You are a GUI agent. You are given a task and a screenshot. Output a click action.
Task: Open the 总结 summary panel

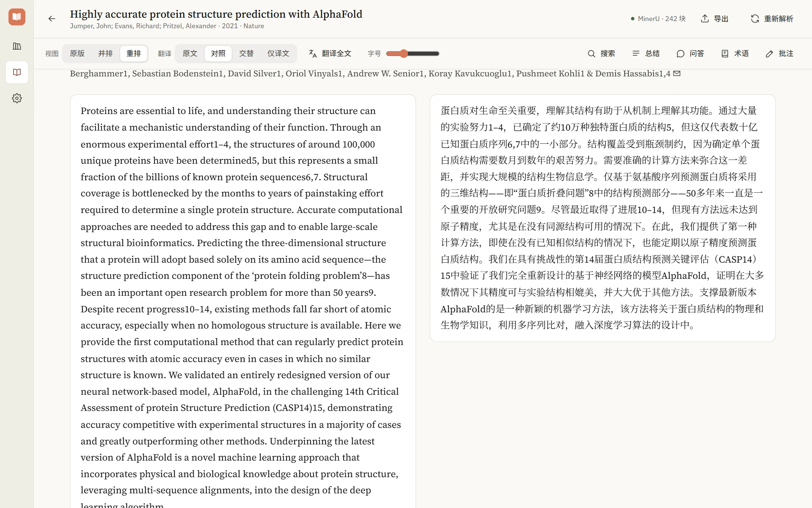coord(646,53)
